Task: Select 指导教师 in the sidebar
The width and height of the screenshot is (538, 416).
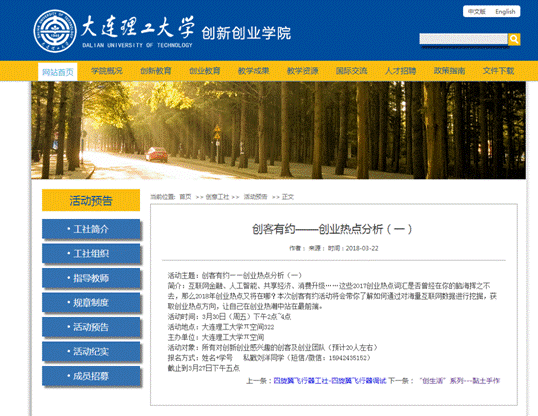Action: click(x=91, y=278)
